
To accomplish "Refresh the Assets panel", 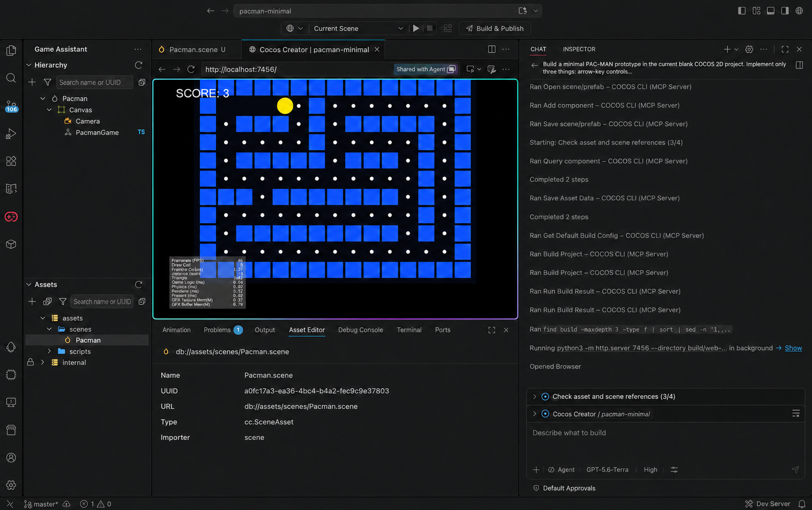I will click(138, 285).
